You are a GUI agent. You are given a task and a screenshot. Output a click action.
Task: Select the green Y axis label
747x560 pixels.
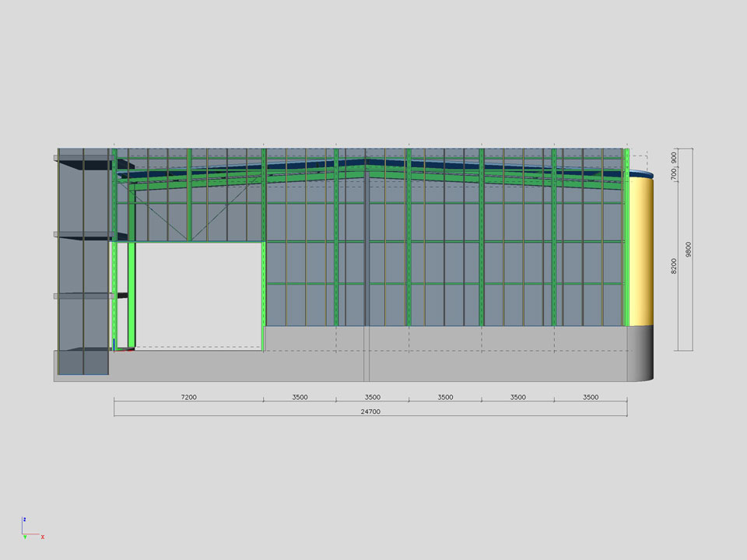(x=25, y=537)
